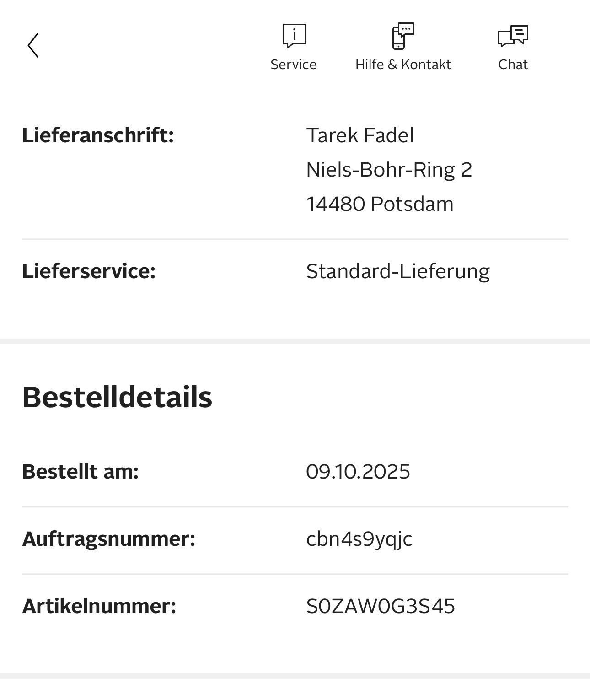Viewport: 590px width, 700px height.
Task: Click the Artikelnummer label
Action: coord(99,606)
